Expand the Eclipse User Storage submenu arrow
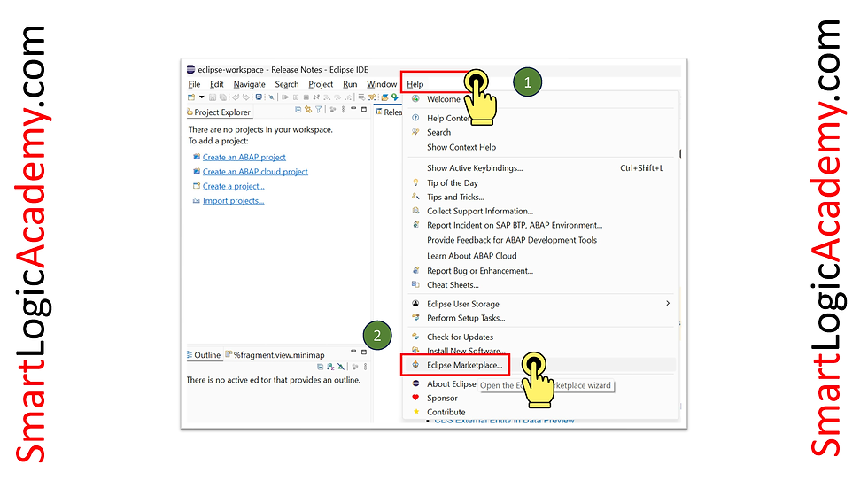This screenshot has height=488, width=868. click(x=668, y=303)
